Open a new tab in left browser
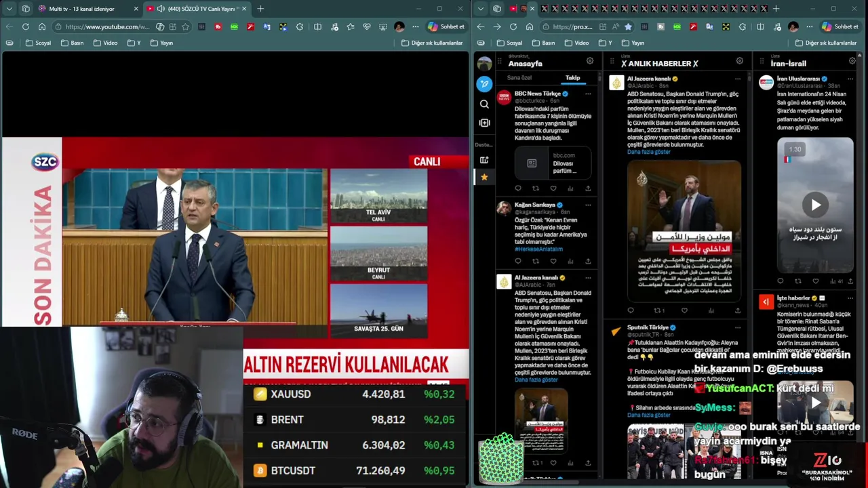Screen dimensions: 868x488 point(260,9)
